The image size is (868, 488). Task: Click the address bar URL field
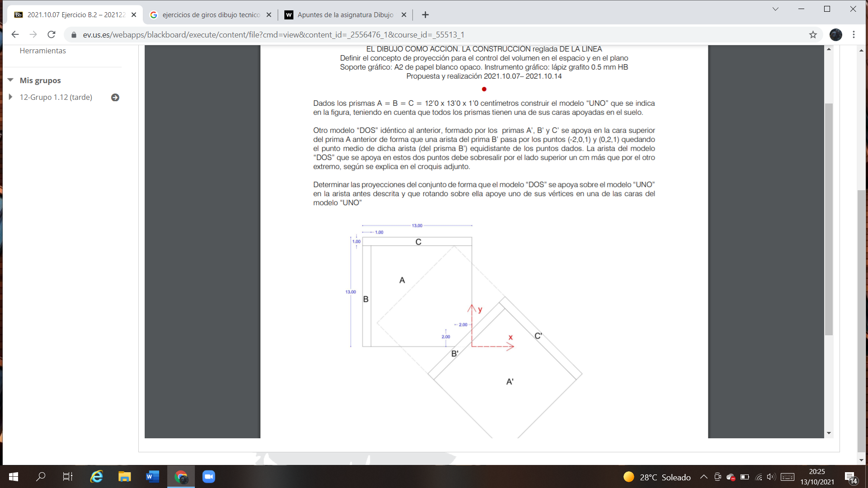(443, 35)
